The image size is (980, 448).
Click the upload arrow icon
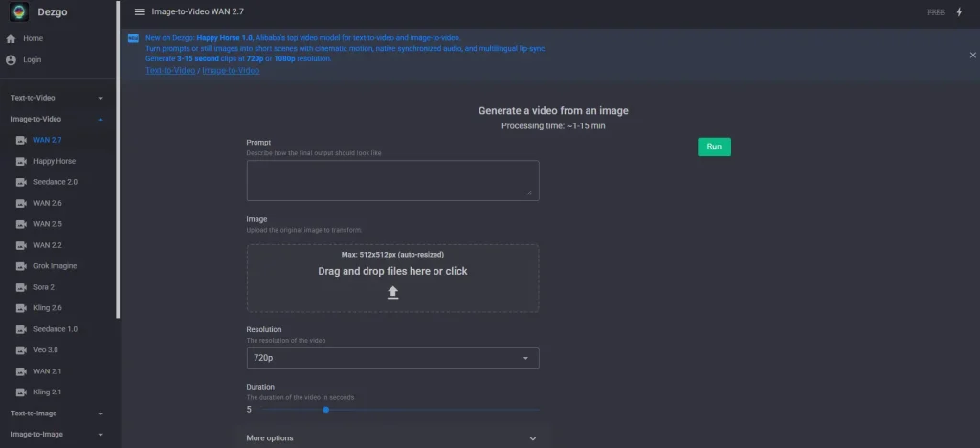pyautogui.click(x=392, y=292)
